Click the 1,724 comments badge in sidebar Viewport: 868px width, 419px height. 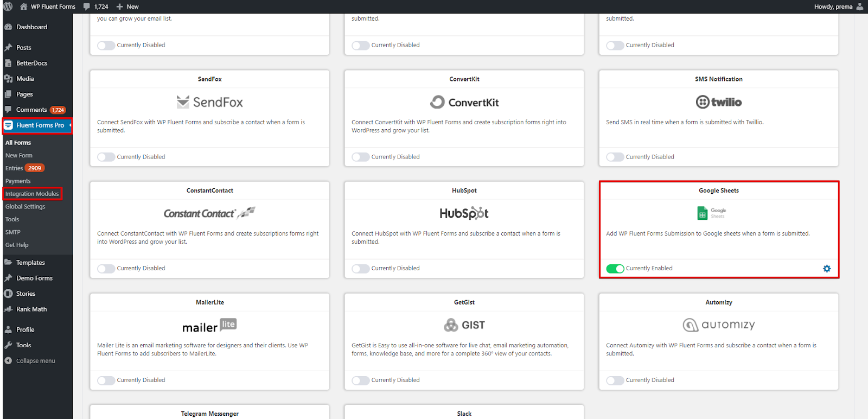pyautogui.click(x=58, y=110)
